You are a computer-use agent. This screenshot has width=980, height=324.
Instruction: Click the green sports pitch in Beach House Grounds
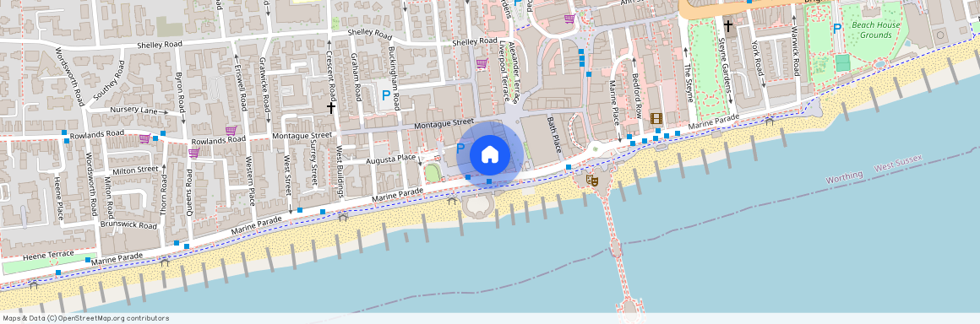[842, 63]
